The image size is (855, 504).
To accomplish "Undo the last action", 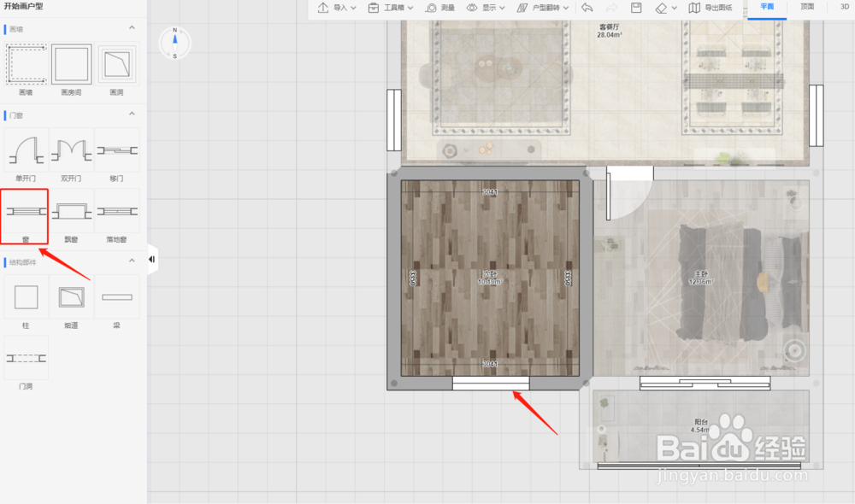I will (x=587, y=8).
